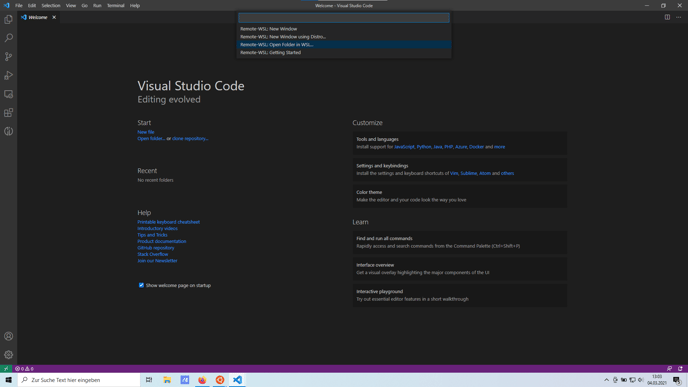Image resolution: width=688 pixels, height=387 pixels.
Task: Open the Source Control view
Action: (x=8, y=57)
